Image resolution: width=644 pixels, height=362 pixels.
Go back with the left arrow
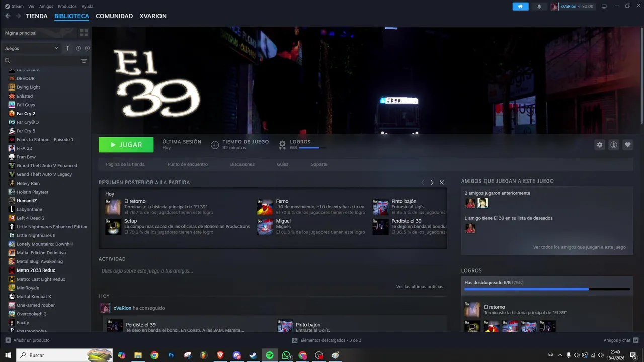coord(8,16)
